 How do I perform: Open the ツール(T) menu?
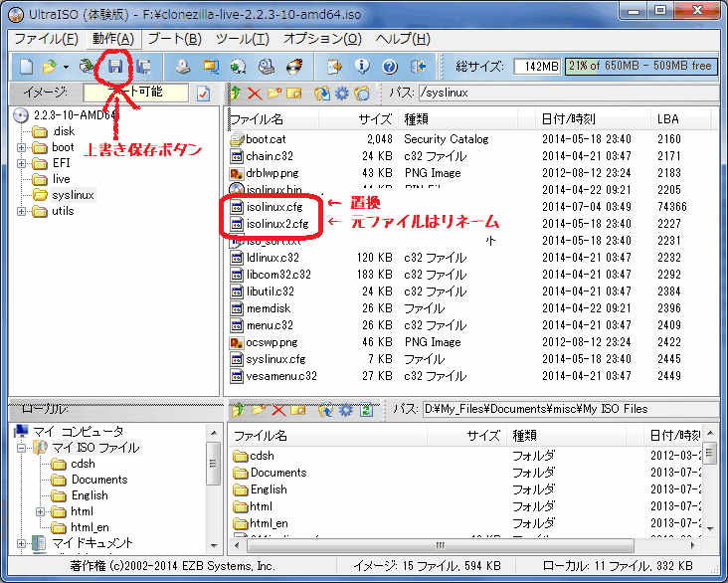(x=243, y=39)
